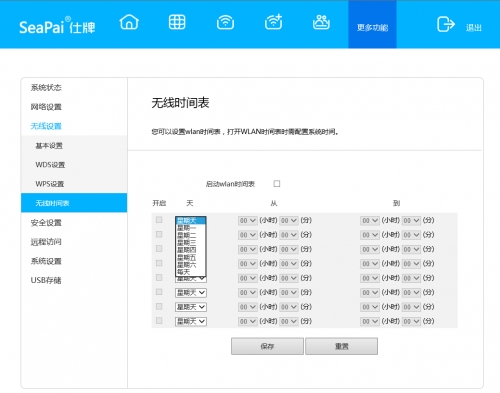
Task: Open 基本设置 submenu item
Action: (49, 145)
